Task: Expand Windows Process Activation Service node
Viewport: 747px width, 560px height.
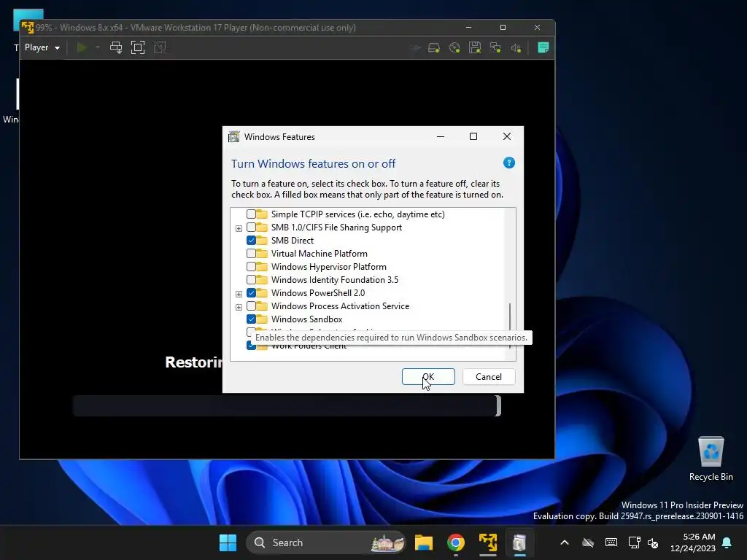Action: click(x=239, y=307)
